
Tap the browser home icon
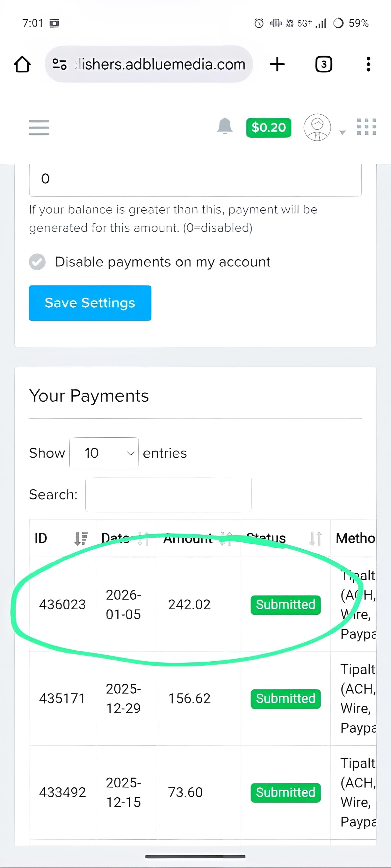[x=22, y=64]
